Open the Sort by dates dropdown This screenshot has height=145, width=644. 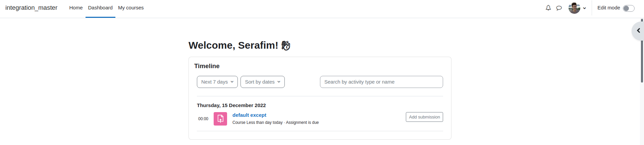(263, 82)
